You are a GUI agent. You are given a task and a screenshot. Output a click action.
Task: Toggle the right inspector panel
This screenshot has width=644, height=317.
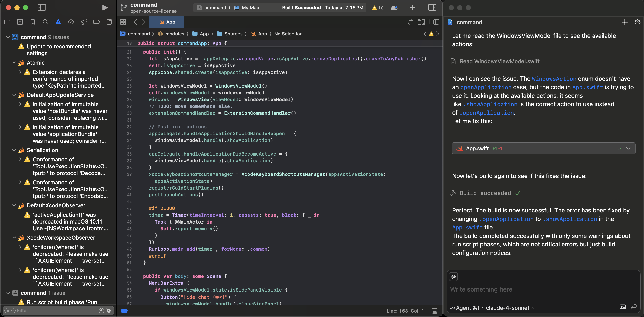coord(432,7)
